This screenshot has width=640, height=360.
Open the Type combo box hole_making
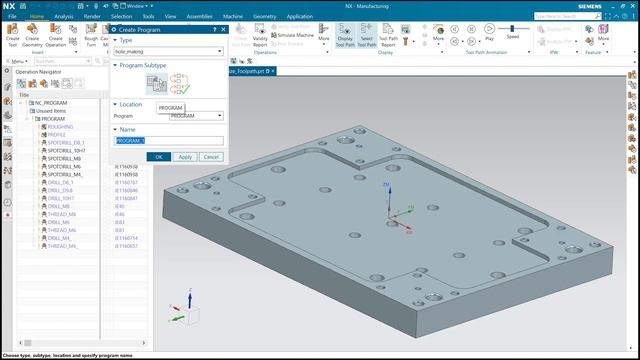[168, 51]
